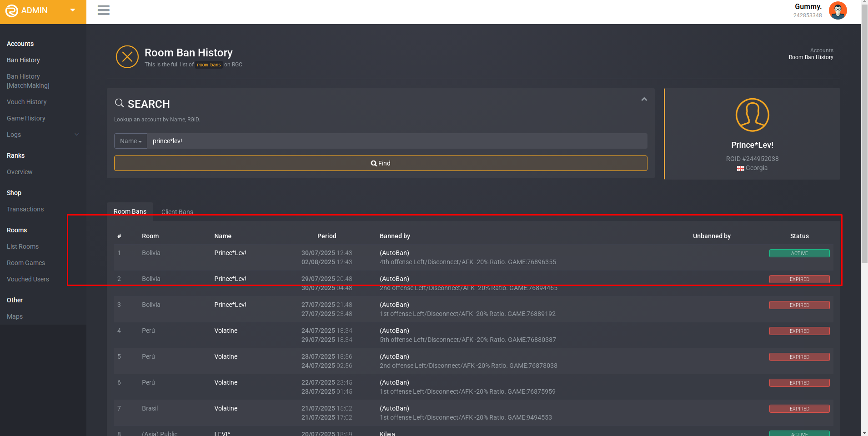Click the Banned by column header
The height and width of the screenshot is (436, 868).
[x=395, y=236]
